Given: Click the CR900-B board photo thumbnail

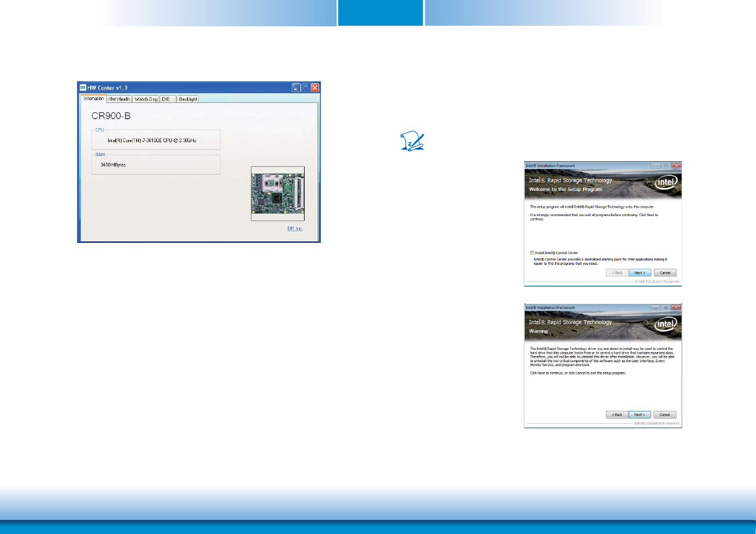Looking at the screenshot, I should pyautogui.click(x=278, y=194).
